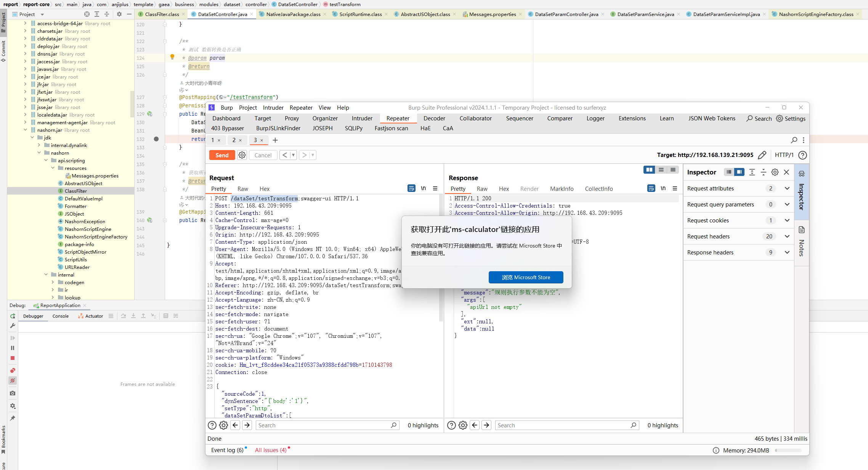Click Inspector collapse all sections icon
Screen dimensions: 868x470
764,172
